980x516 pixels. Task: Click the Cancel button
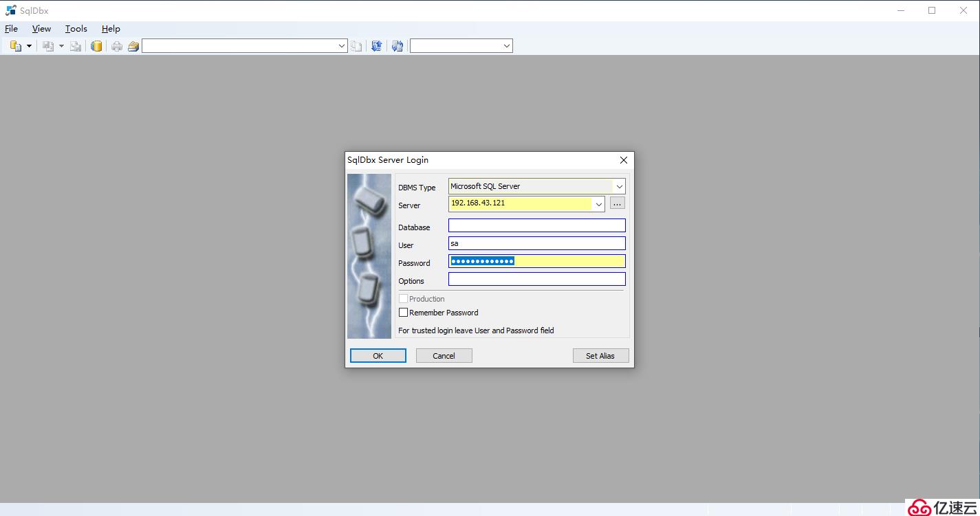coord(444,356)
